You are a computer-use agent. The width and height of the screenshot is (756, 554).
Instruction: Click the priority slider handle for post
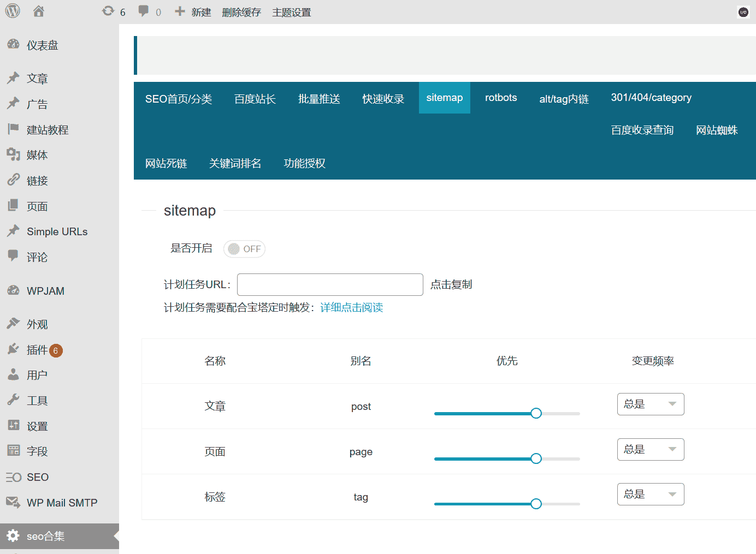(x=536, y=413)
